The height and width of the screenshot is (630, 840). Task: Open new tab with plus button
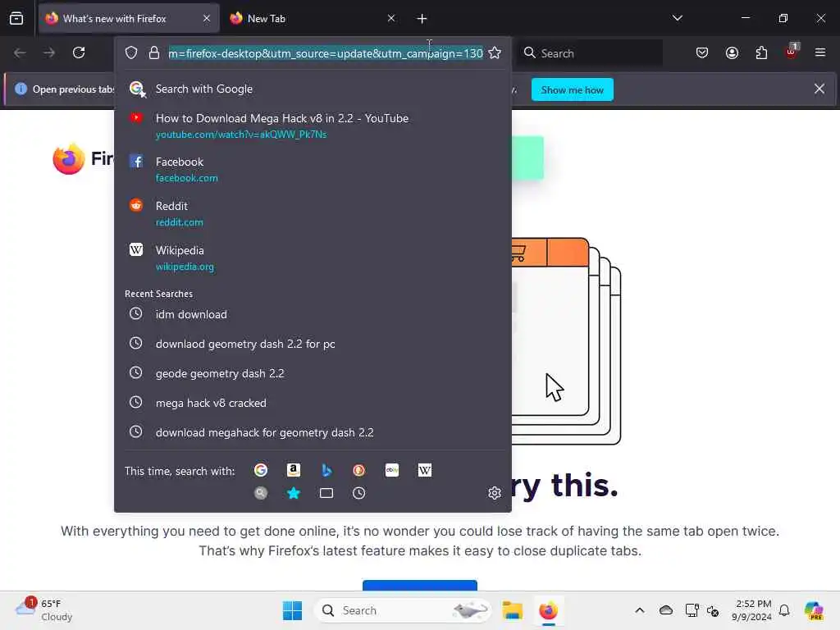coord(422,19)
